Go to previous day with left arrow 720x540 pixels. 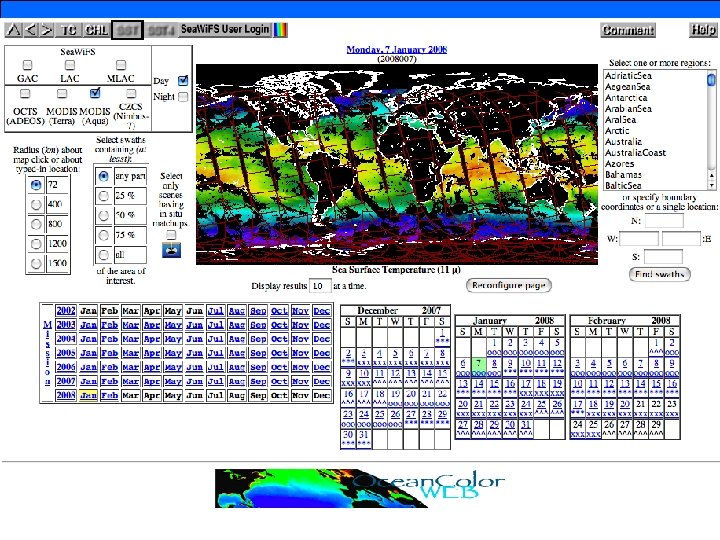click(31, 30)
